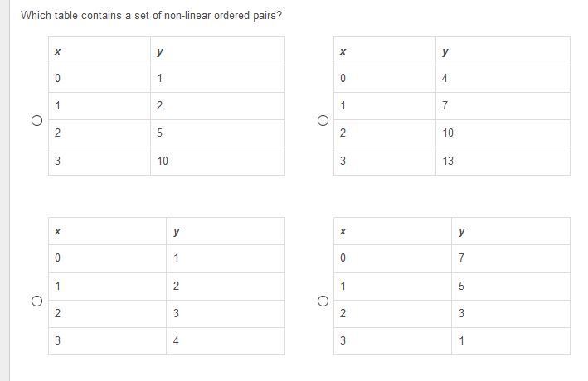Viewport: 588px width, 381px height.
Task: Click the y value 5 in the top-left table
Action: [159, 133]
